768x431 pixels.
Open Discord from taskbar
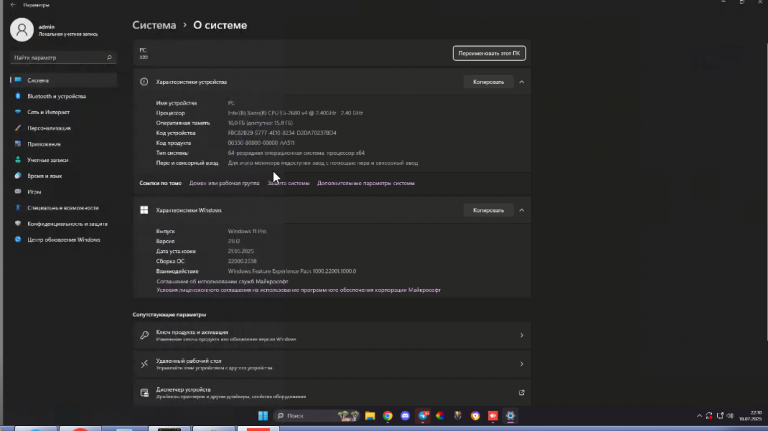pos(405,416)
